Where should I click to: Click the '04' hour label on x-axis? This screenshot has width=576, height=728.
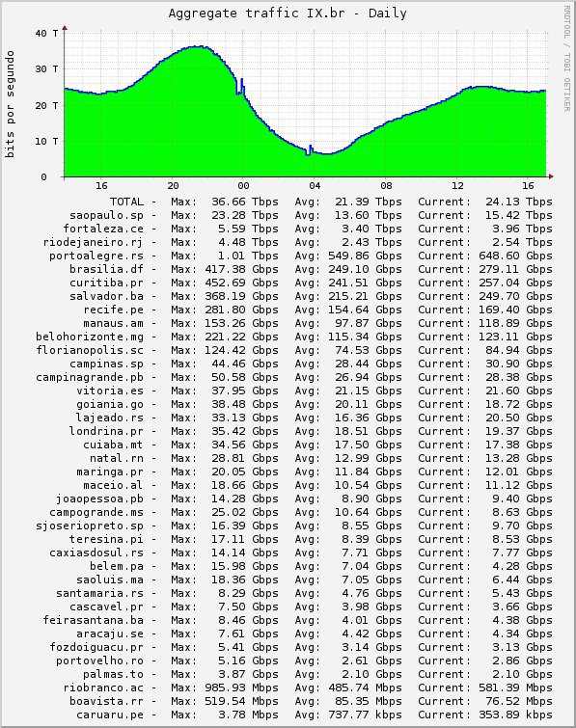[315, 186]
